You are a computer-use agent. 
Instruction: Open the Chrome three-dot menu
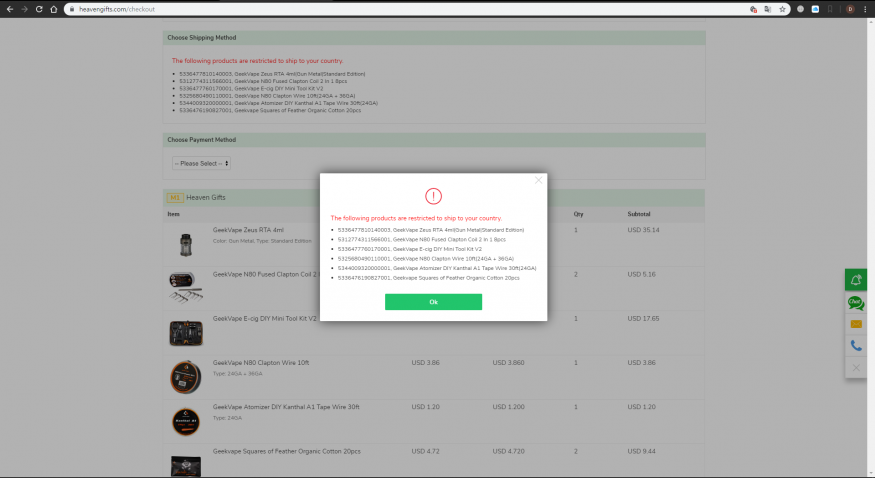[865, 9]
